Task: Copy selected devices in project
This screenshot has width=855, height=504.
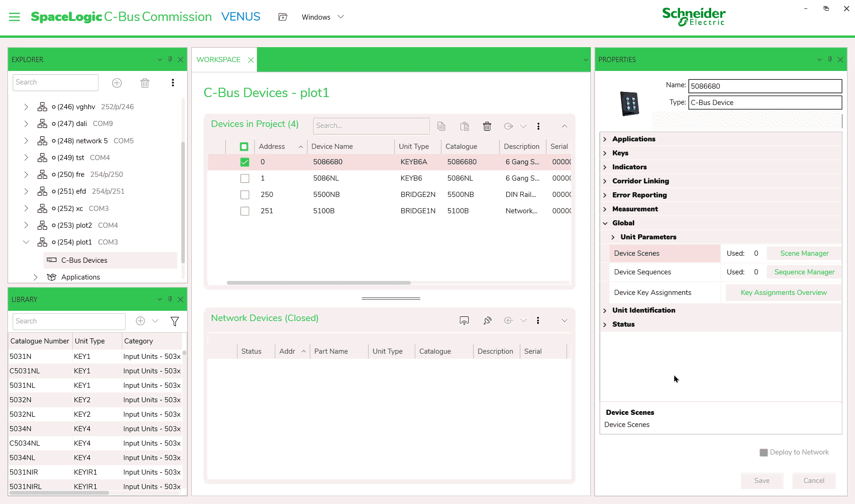Action: pyautogui.click(x=441, y=126)
